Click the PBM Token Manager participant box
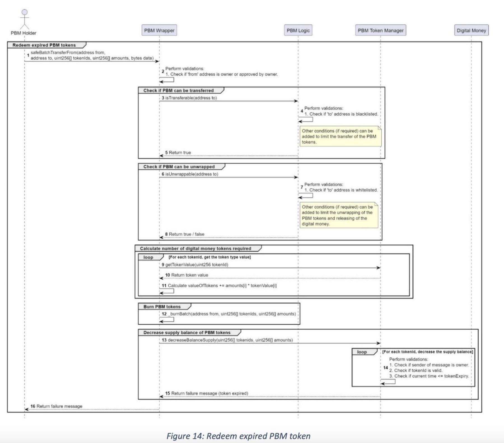Image resolution: width=504 pixels, height=443 pixels. [381, 30]
